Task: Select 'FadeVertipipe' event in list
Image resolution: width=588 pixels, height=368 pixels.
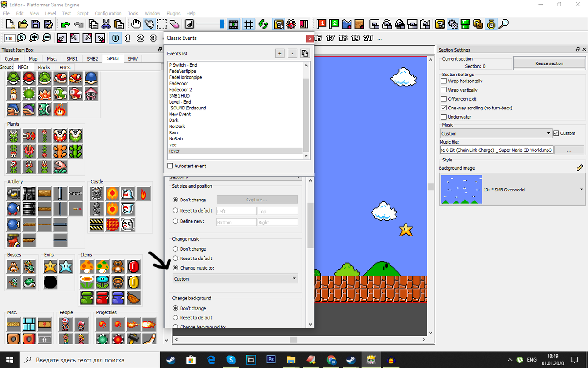Action: click(183, 71)
